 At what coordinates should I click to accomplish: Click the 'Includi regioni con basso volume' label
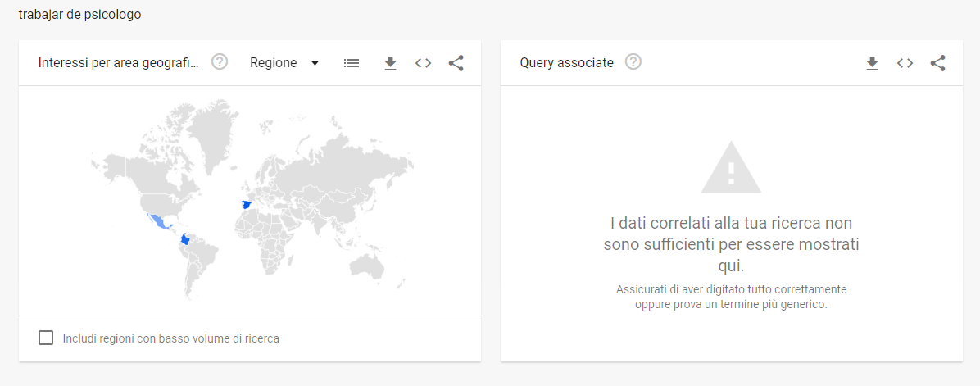pyautogui.click(x=170, y=338)
